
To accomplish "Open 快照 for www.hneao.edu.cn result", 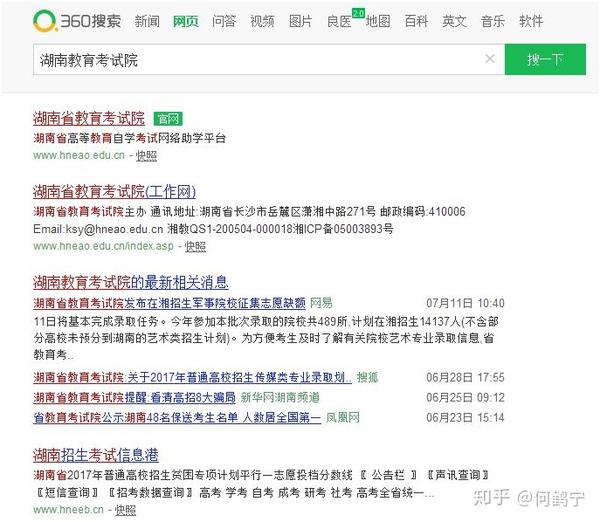I will 146,156.
